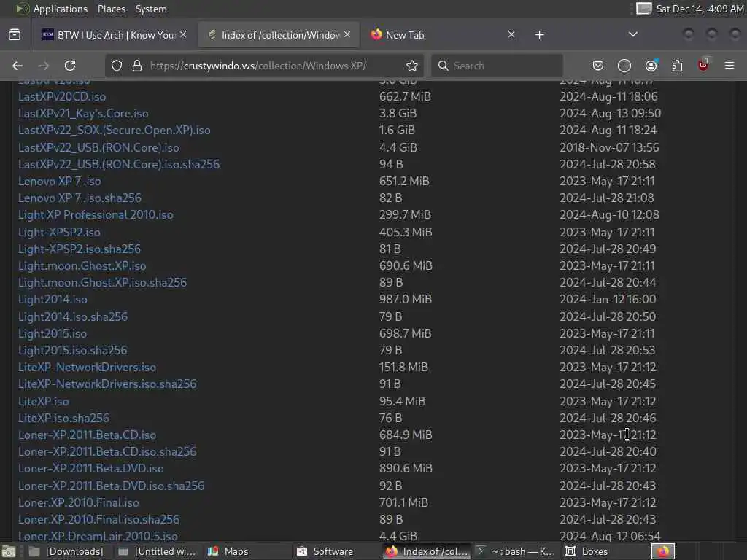Click the Firefox icon in bottom-right panel
This screenshot has width=747, height=560.
tap(662, 551)
